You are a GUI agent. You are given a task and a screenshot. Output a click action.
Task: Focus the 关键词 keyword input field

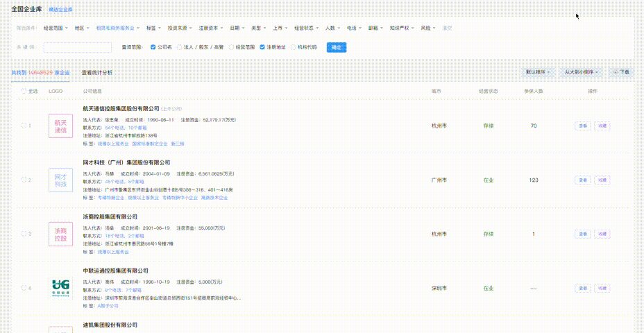[x=77, y=47]
